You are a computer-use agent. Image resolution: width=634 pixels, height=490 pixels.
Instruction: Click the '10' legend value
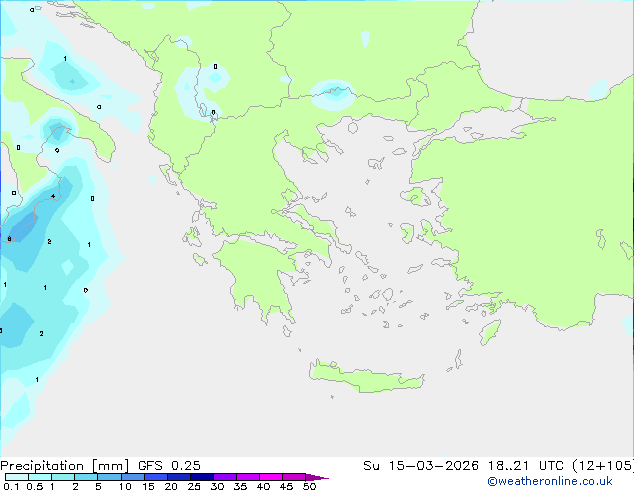[125, 486]
